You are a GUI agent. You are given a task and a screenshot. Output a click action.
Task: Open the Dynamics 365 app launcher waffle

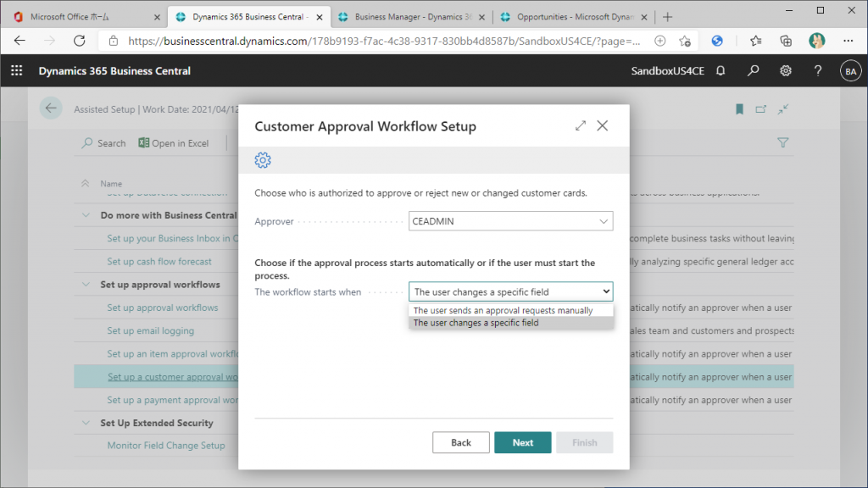[x=17, y=71]
